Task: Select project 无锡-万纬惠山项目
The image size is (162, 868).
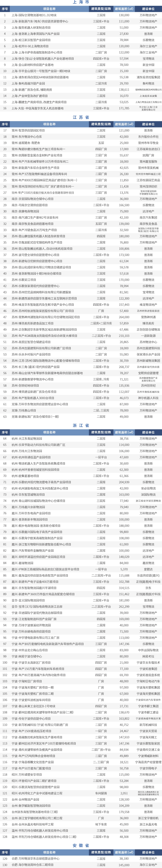Action: (24, 410)
